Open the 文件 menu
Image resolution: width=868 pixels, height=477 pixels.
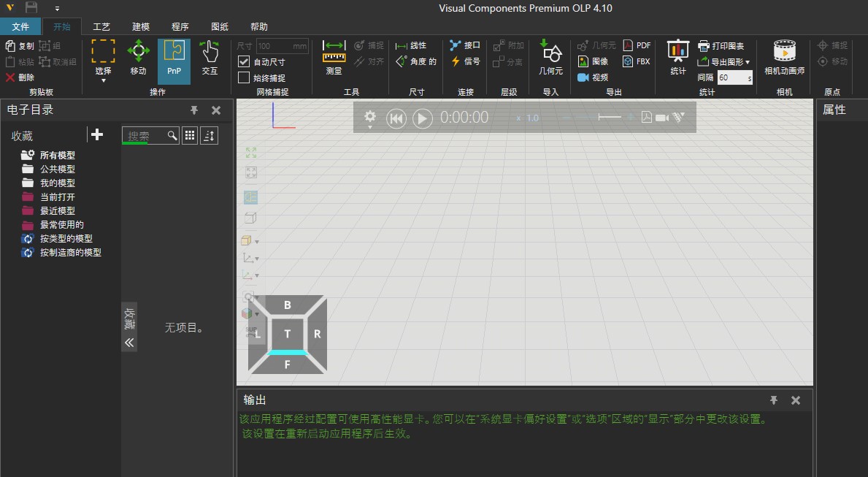click(x=21, y=27)
